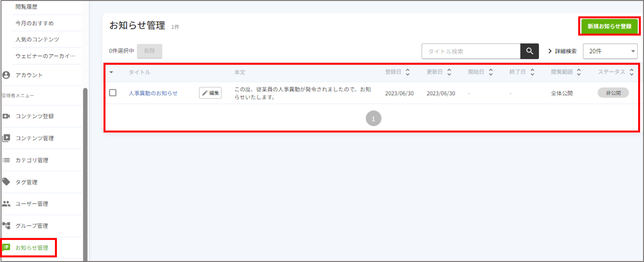
Task: Open the select-all dropdown arrow in table header
Action: pos(111,73)
